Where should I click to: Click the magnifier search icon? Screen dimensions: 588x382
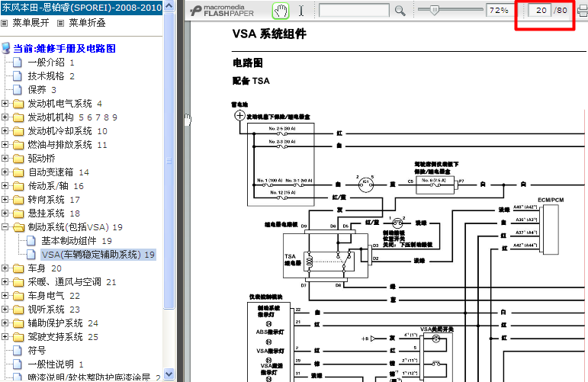click(400, 11)
